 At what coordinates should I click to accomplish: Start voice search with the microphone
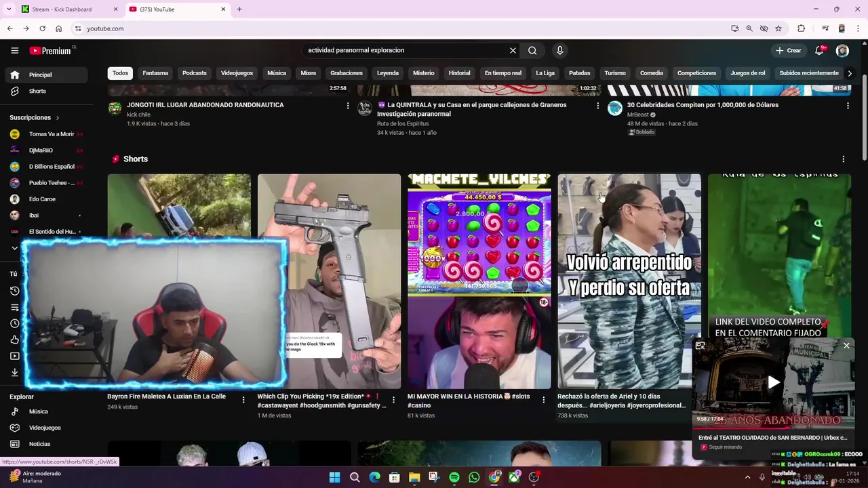[559, 50]
